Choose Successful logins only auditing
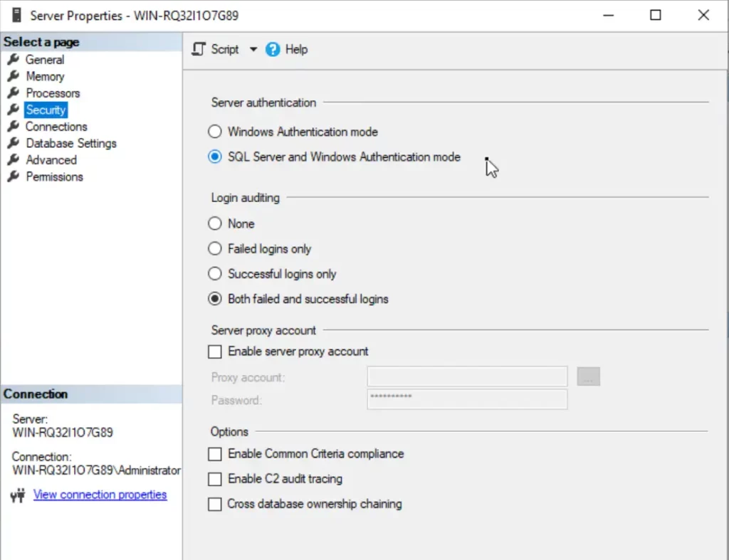Image resolution: width=729 pixels, height=560 pixels. pyautogui.click(x=272, y=274)
